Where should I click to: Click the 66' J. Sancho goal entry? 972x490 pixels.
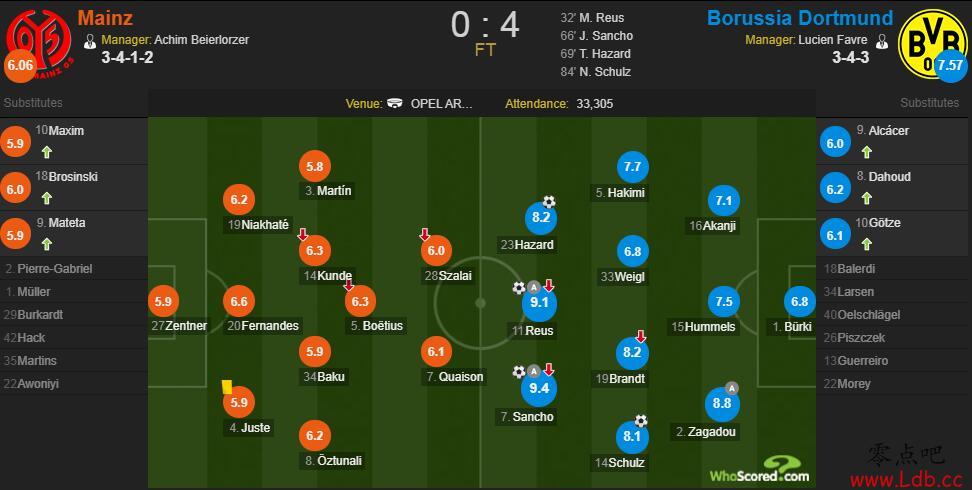[x=596, y=36]
